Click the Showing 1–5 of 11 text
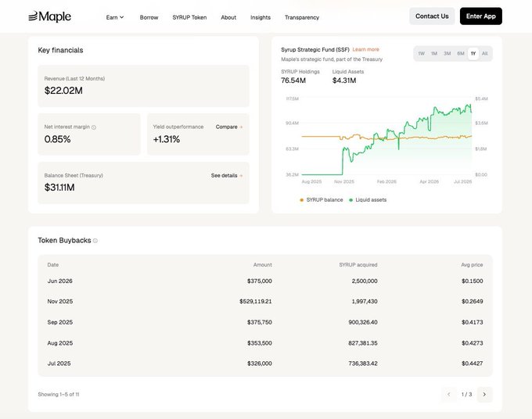This screenshot has width=532, height=419. point(59,394)
